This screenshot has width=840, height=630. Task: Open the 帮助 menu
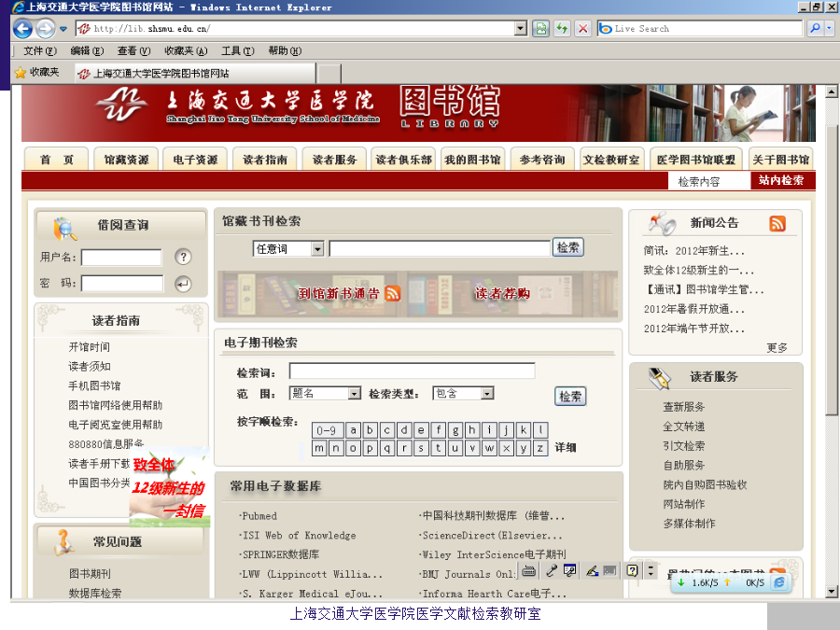pos(285,51)
